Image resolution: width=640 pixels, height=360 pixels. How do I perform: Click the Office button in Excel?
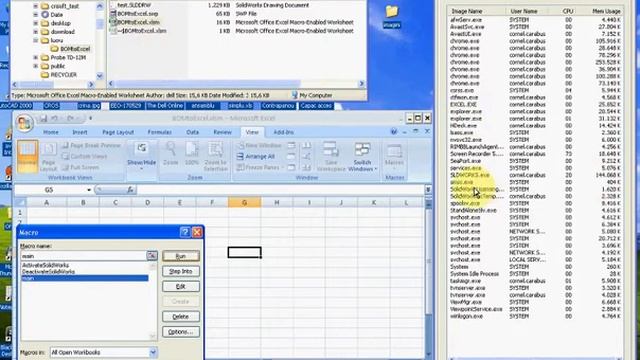(x=24, y=123)
